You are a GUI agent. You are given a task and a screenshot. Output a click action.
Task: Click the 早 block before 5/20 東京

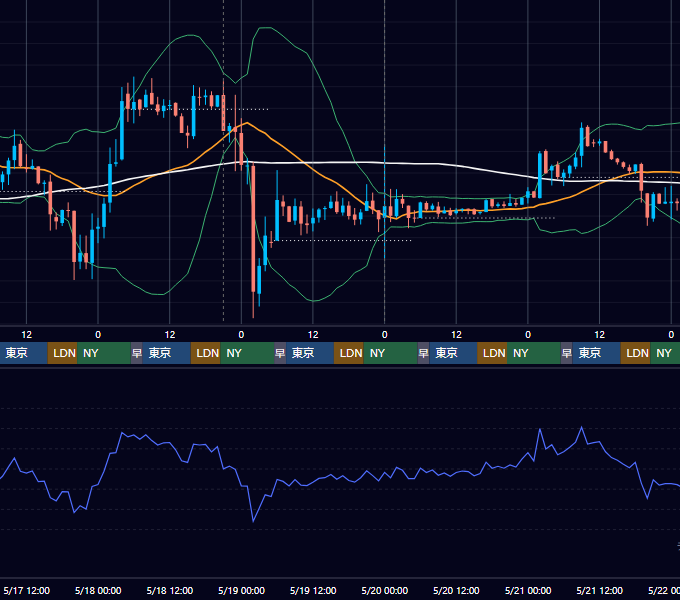[423, 353]
